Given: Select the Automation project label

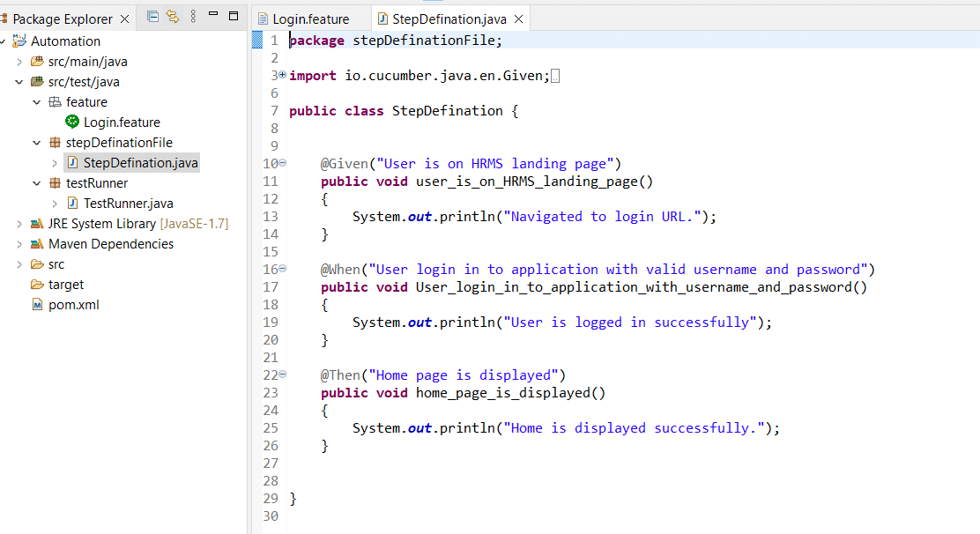Looking at the screenshot, I should (65, 41).
